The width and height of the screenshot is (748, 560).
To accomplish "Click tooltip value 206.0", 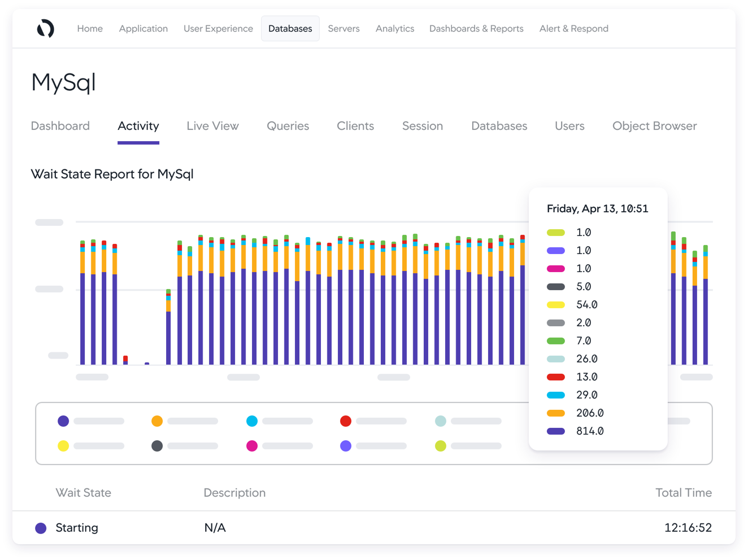I will coord(590,413).
